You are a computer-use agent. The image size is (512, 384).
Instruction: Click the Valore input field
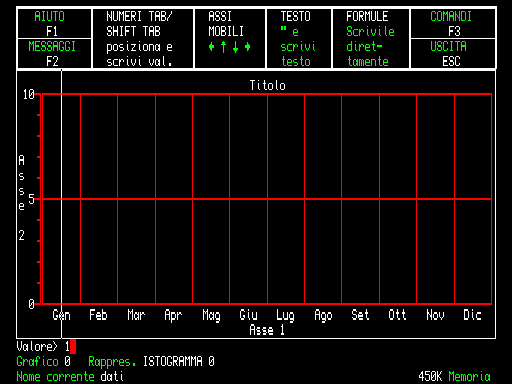tap(46, 347)
